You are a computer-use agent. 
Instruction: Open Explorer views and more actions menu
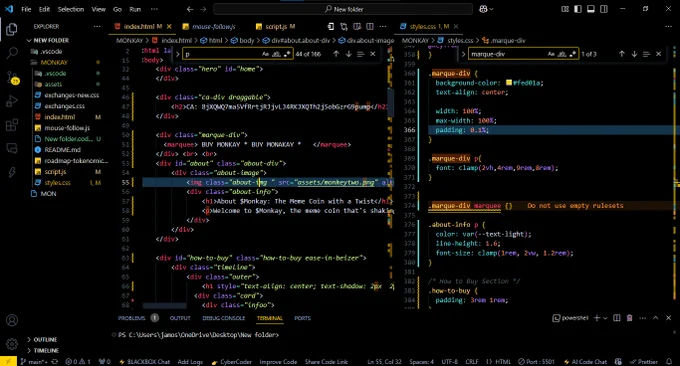[97, 26]
